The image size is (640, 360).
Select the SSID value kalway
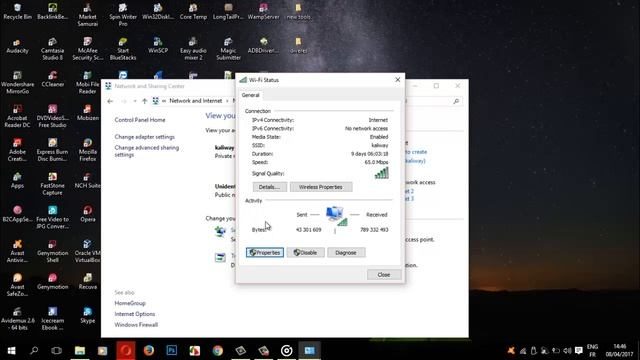(380, 145)
